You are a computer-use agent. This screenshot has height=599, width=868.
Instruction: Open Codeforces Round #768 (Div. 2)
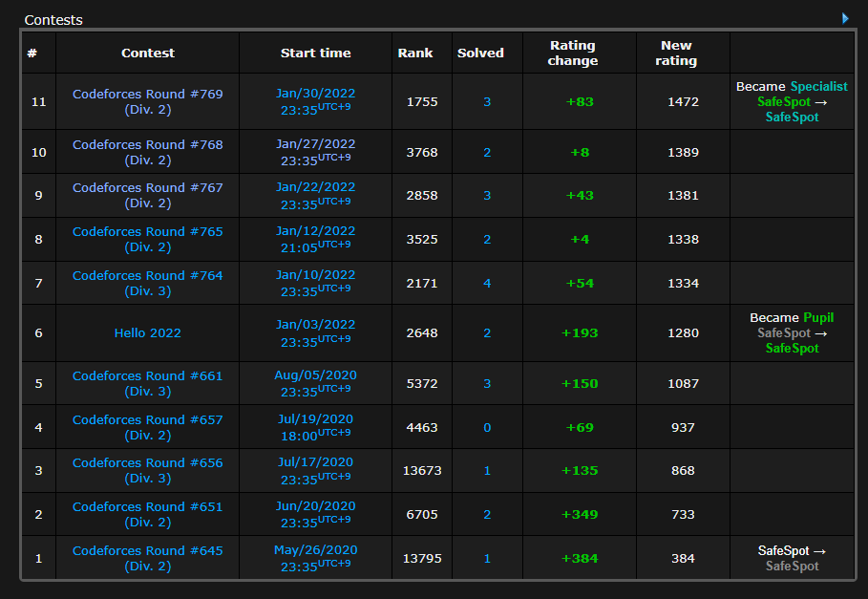point(148,152)
